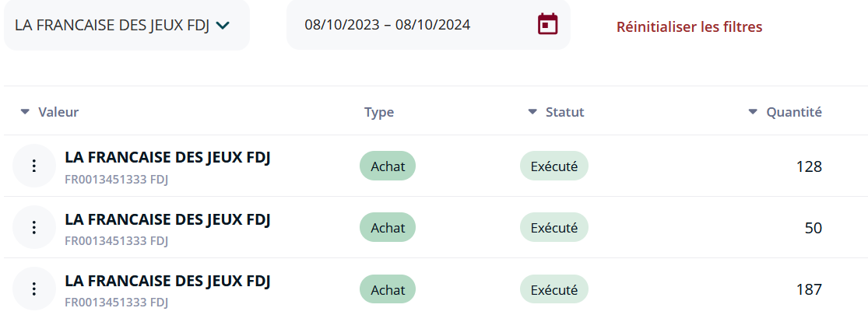Sort by Statut column arrow
This screenshot has width=868, height=315.
click(x=532, y=112)
